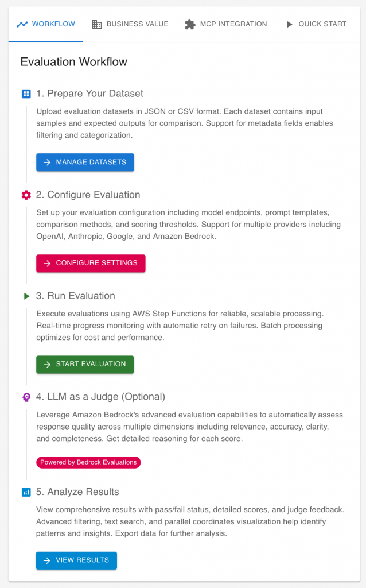Image resolution: width=366 pixels, height=588 pixels.
Task: Click the dataset grid icon beside step 1
Action: point(26,94)
